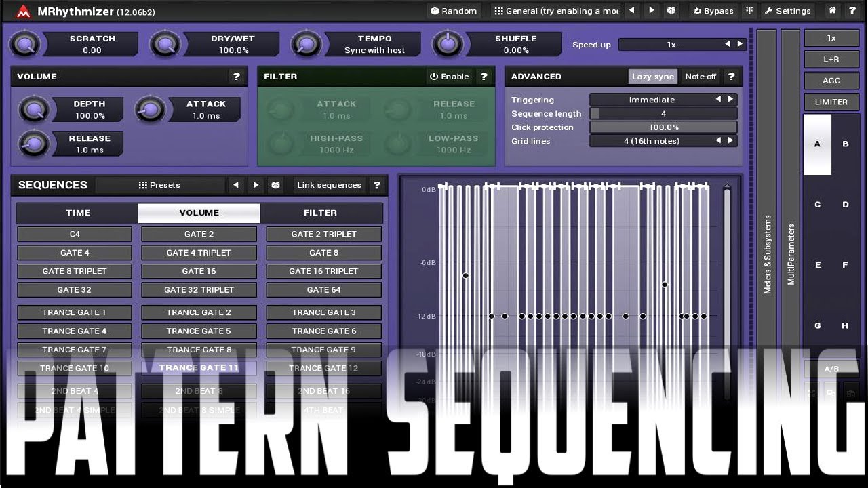868x488 pixels.
Task: Open help for the Advanced panel
Action: 731,77
